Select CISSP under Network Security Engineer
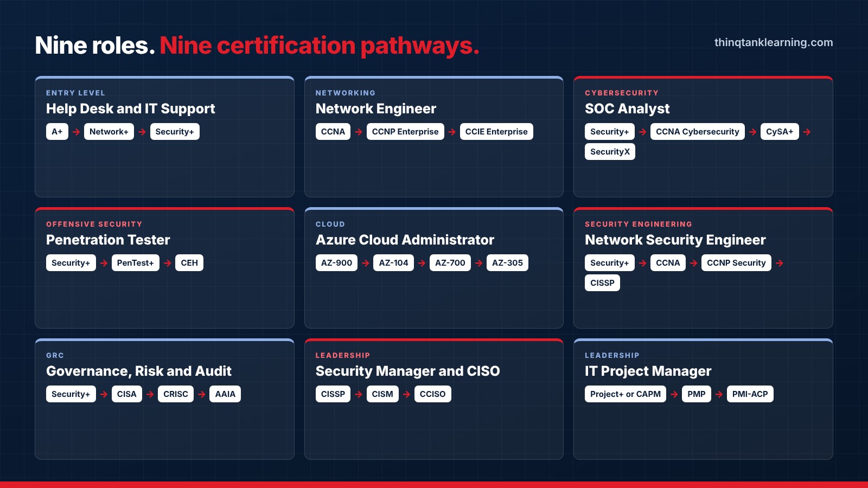 602,283
